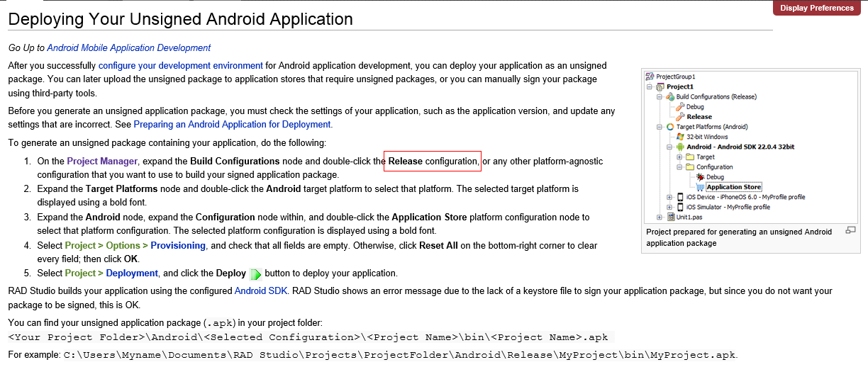This screenshot has width=868, height=367.
Task: Collapse the Android SDK node in tree image
Action: pos(669,147)
